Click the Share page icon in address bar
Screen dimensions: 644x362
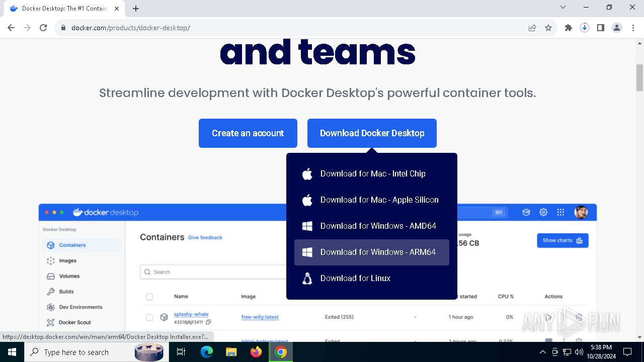click(532, 28)
